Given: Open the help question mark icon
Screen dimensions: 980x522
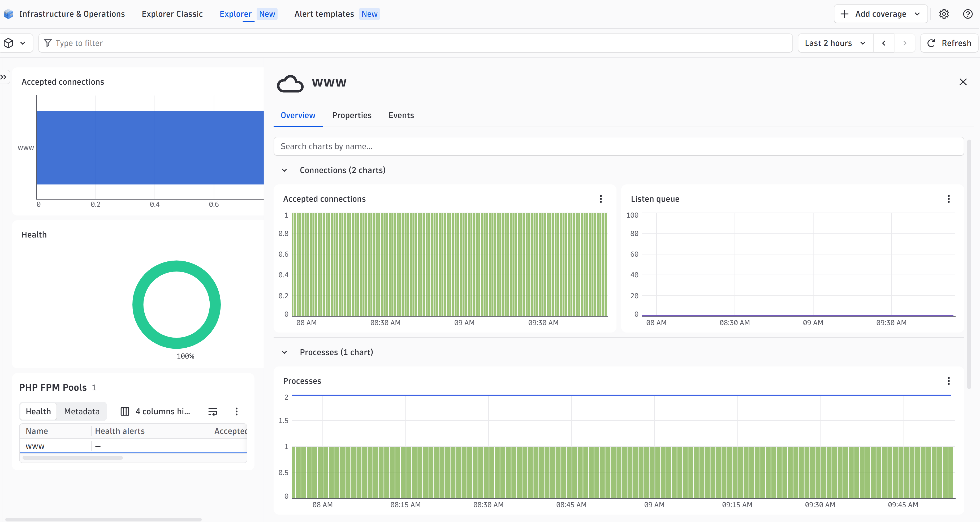Looking at the screenshot, I should 968,14.
